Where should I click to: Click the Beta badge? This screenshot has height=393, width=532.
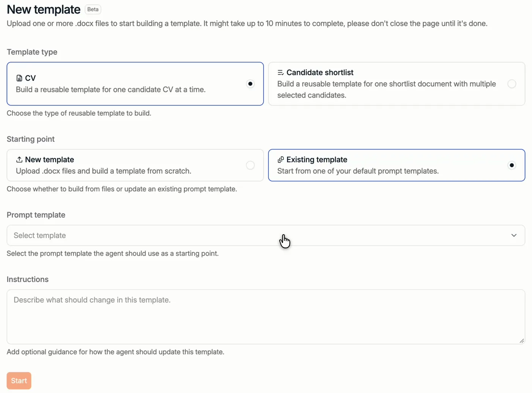[93, 9]
